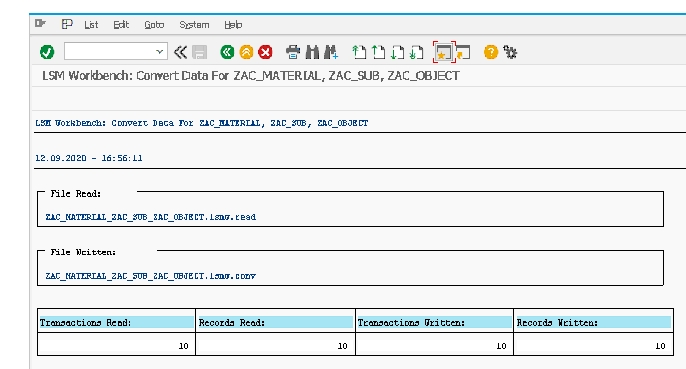Expand the command field dropdown arrow

point(159,52)
